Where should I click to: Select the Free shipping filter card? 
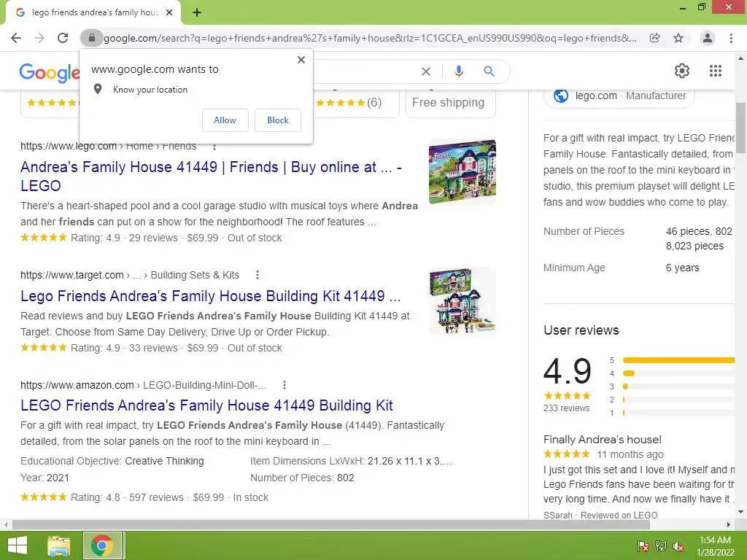450,102
